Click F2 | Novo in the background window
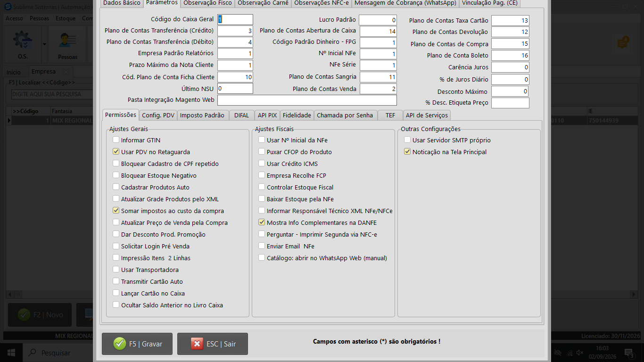Viewport: 644px width, 362px height. 40,315
